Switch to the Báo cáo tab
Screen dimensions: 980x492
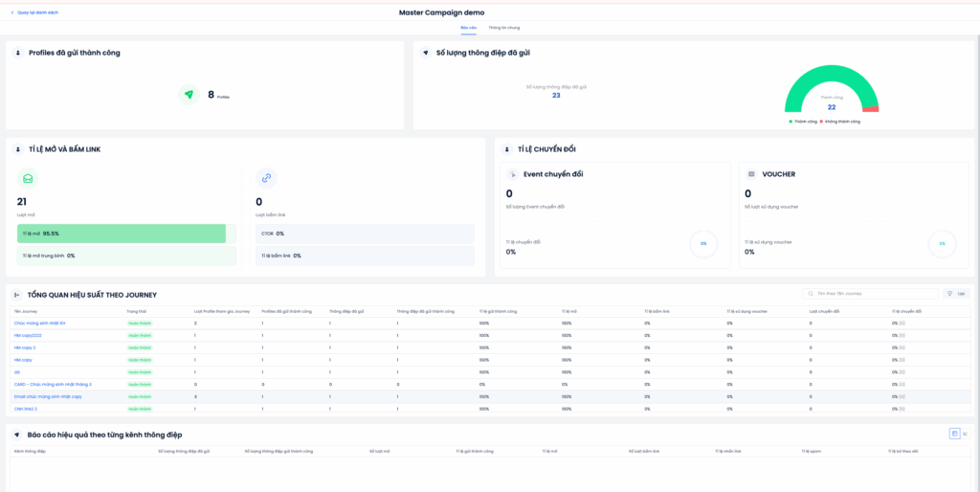click(468, 28)
